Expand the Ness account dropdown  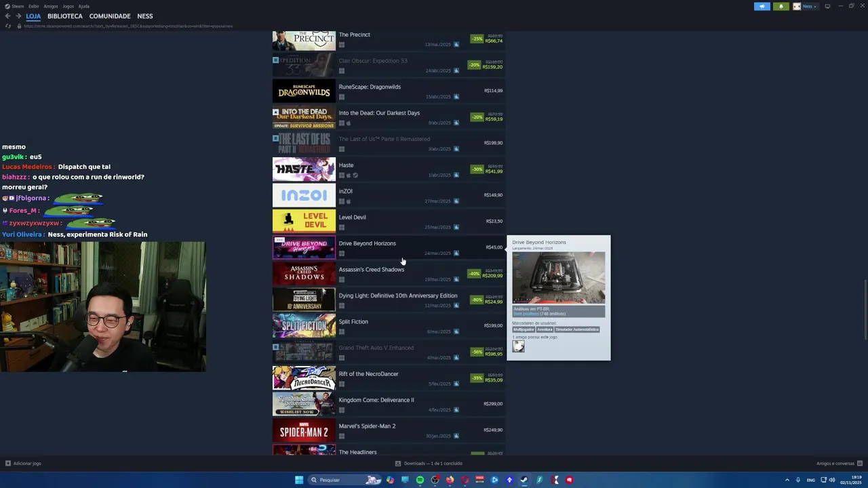click(810, 6)
